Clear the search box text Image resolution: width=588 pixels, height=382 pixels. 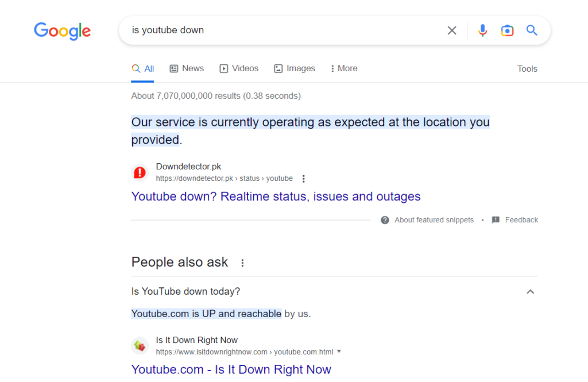[452, 30]
